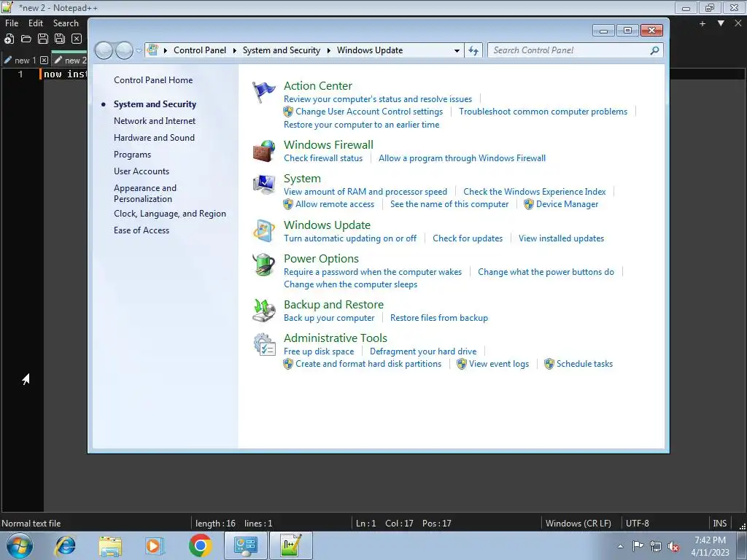This screenshot has height=560, width=747.
Task: Click Notepad++ Close file toolbar icon
Action: (x=77, y=39)
